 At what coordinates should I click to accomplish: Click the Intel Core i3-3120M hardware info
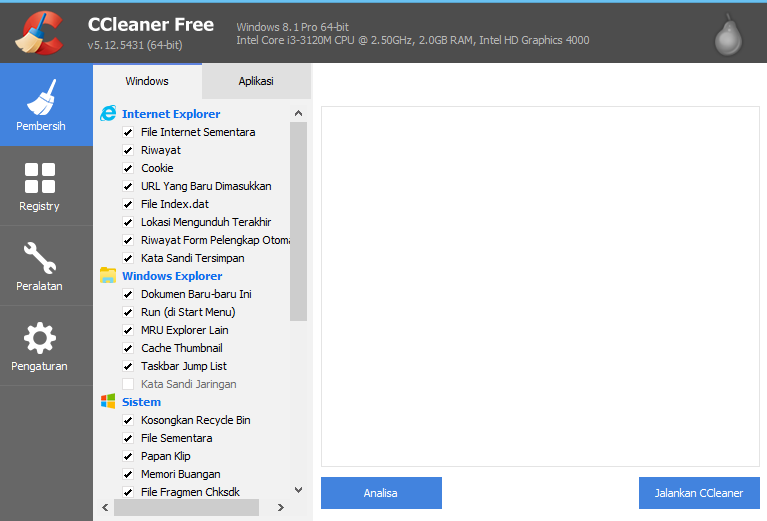click(413, 40)
